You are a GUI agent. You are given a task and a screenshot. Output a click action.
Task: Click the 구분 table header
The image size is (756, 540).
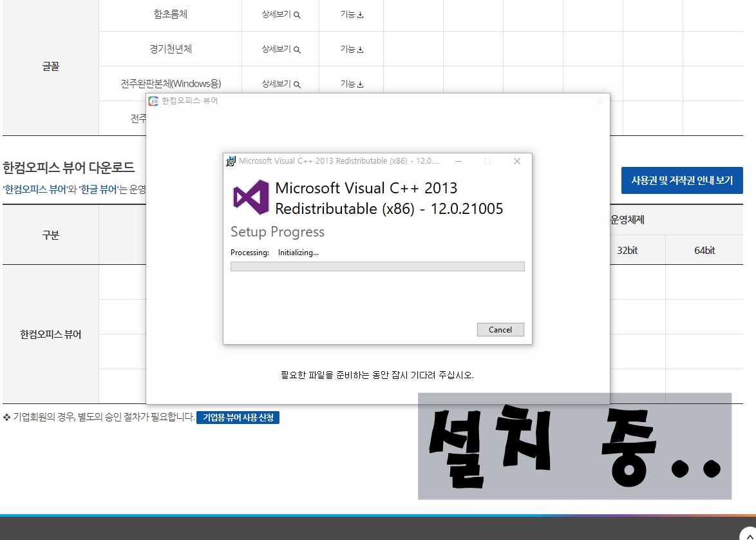pyautogui.click(x=51, y=235)
